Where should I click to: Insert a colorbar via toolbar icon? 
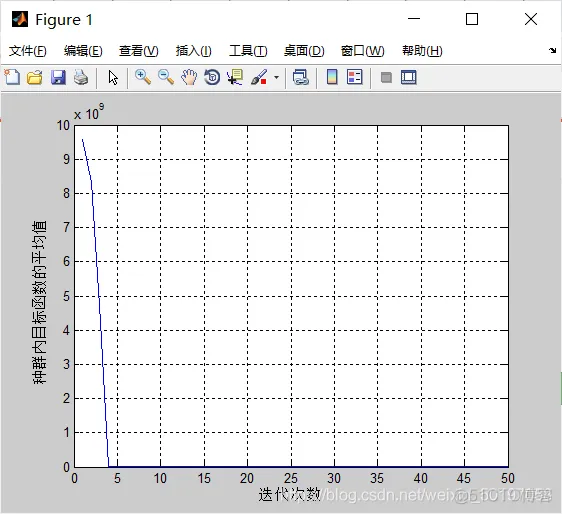[332, 77]
